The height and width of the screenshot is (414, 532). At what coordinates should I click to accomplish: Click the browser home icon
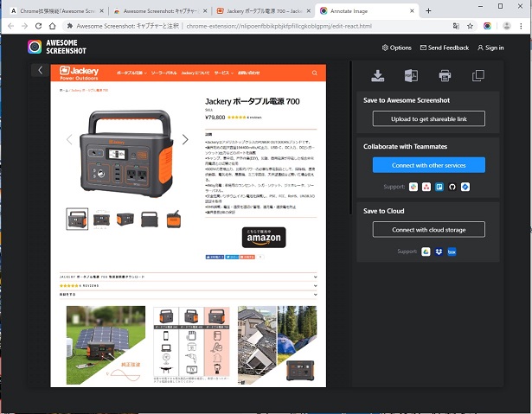coord(52,26)
